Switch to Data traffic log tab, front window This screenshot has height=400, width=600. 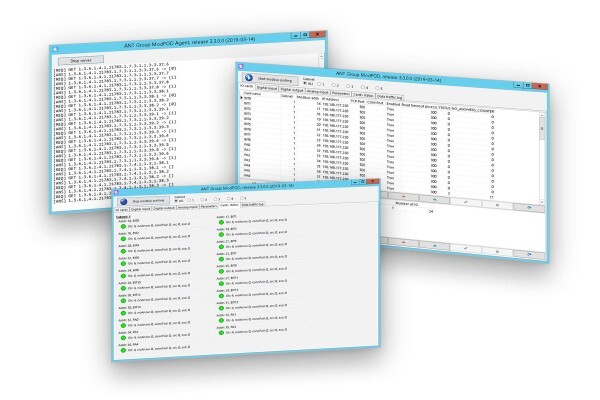tap(253, 204)
